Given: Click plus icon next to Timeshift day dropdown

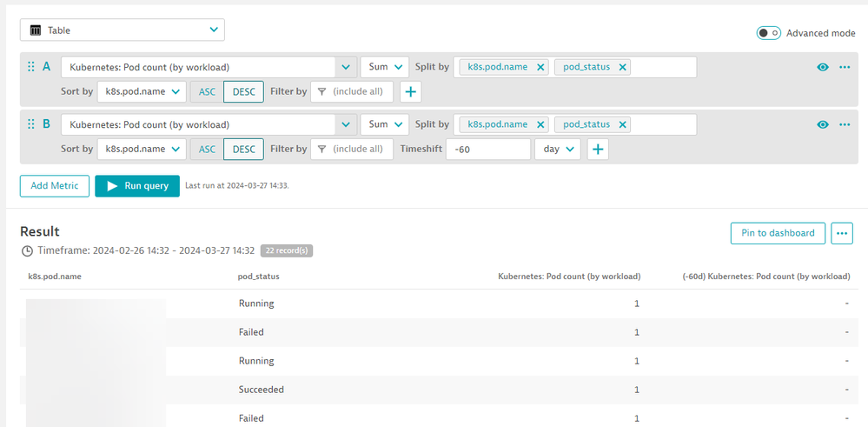Looking at the screenshot, I should [x=598, y=150].
